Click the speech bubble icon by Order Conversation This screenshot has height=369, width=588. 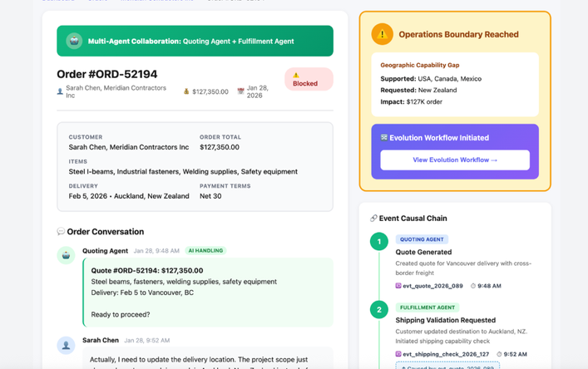coord(61,232)
